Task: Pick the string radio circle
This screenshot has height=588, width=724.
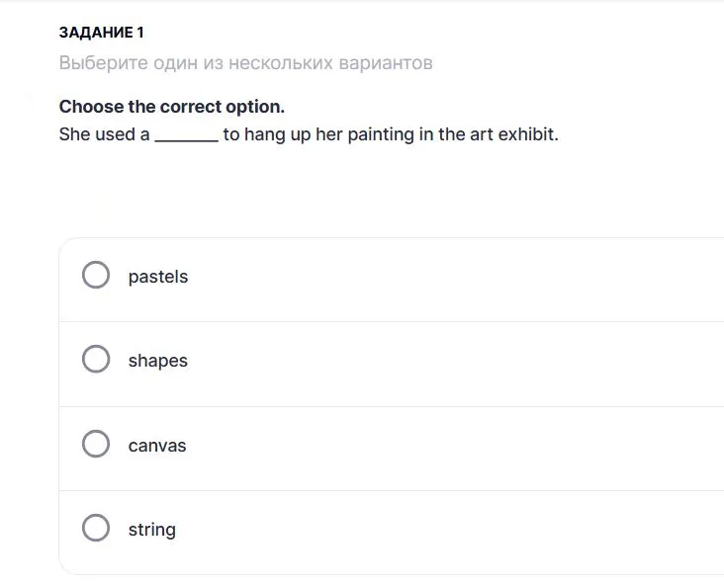Action: (96, 528)
